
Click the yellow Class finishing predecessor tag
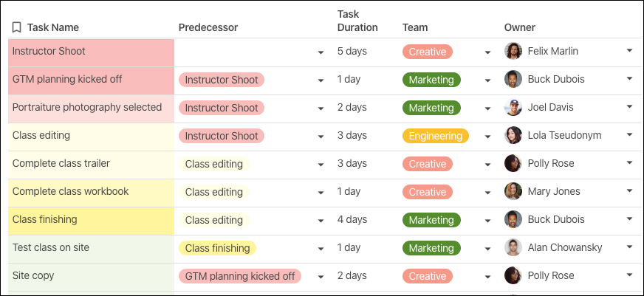pyautogui.click(x=217, y=248)
